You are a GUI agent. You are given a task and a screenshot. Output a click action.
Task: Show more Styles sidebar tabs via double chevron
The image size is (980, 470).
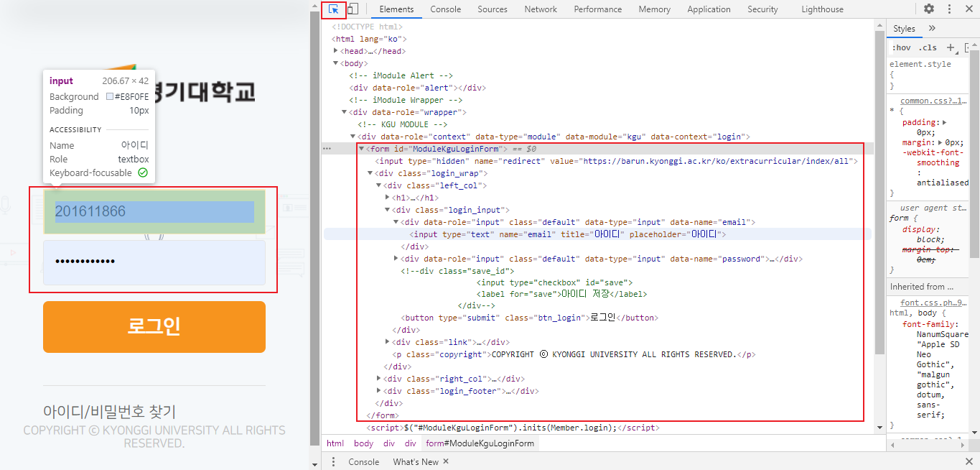pyautogui.click(x=932, y=29)
